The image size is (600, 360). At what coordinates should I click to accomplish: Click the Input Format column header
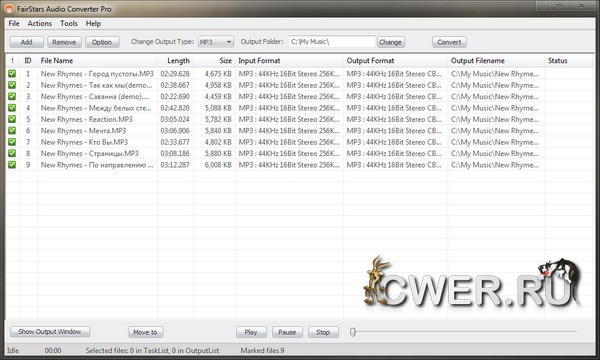pyautogui.click(x=289, y=60)
